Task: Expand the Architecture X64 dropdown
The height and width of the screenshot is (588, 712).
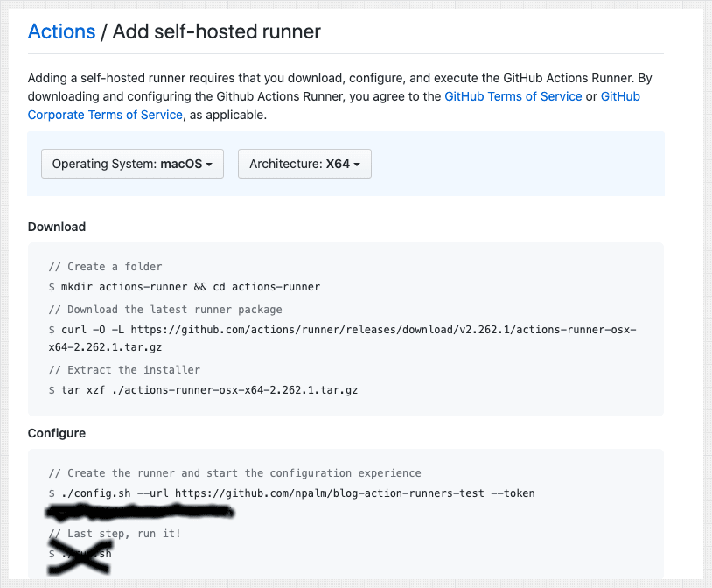Action: pos(304,164)
